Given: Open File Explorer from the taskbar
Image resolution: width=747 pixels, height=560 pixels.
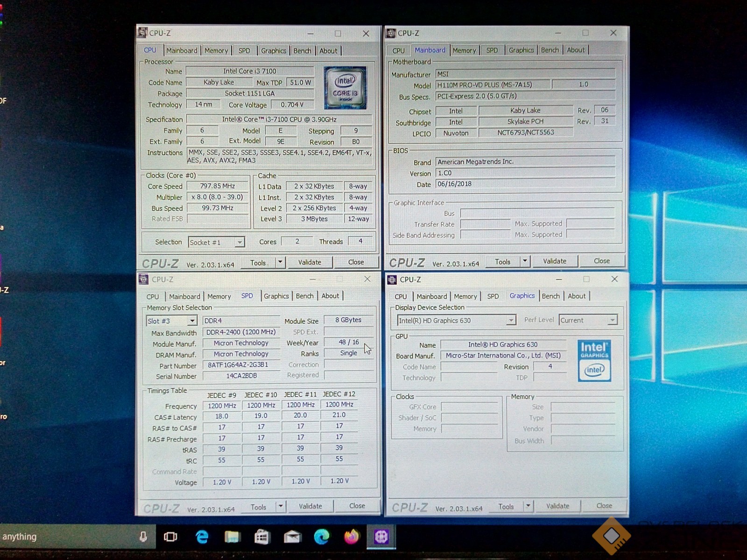Looking at the screenshot, I should click(232, 537).
